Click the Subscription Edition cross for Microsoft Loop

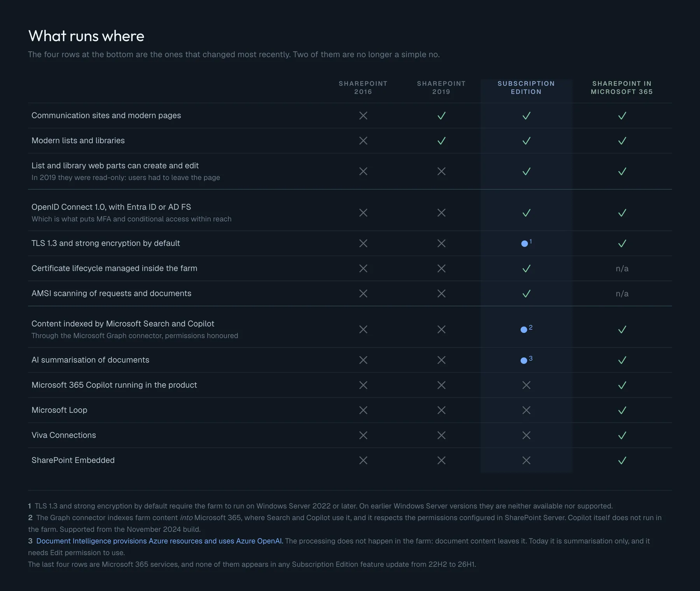[x=526, y=410]
